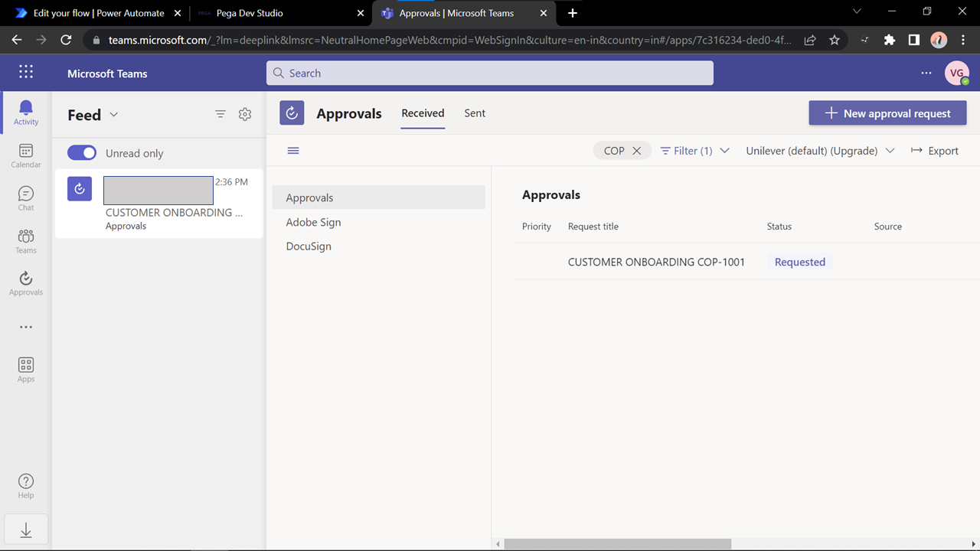This screenshot has width=980, height=551.
Task: Toggle Unread only switch off
Action: pos(82,153)
